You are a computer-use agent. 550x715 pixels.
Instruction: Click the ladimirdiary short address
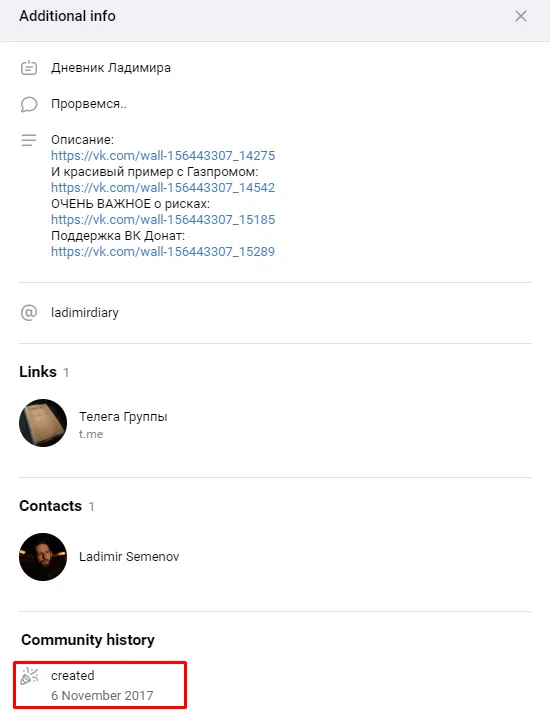tap(85, 313)
